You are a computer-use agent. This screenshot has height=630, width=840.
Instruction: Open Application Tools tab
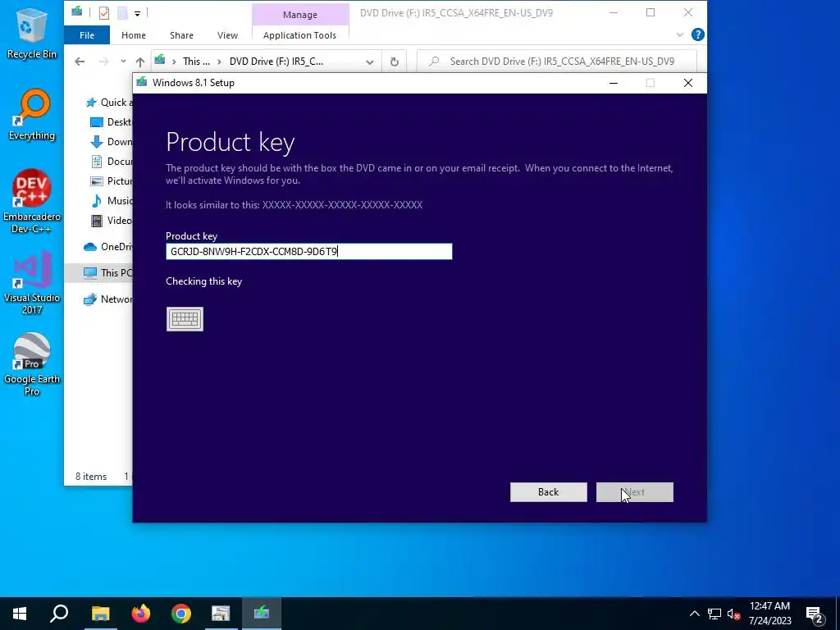300,35
